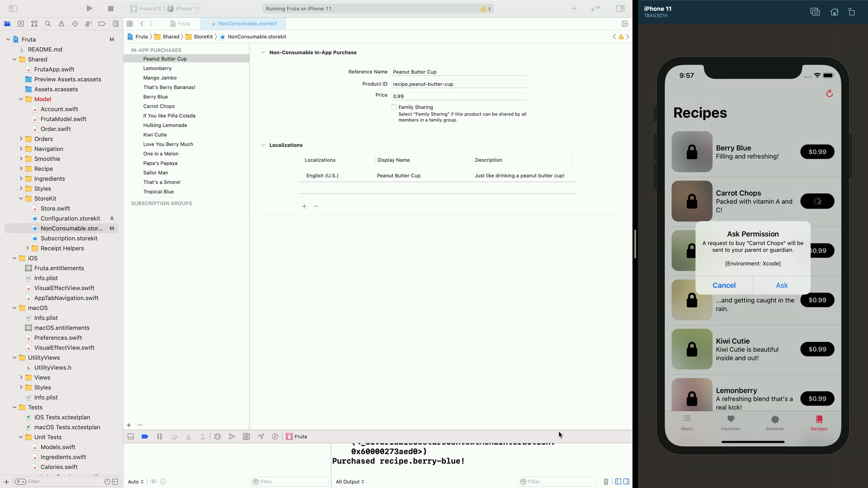The height and width of the screenshot is (488, 868).
Task: Click the trash icon to clear console
Action: point(606,481)
